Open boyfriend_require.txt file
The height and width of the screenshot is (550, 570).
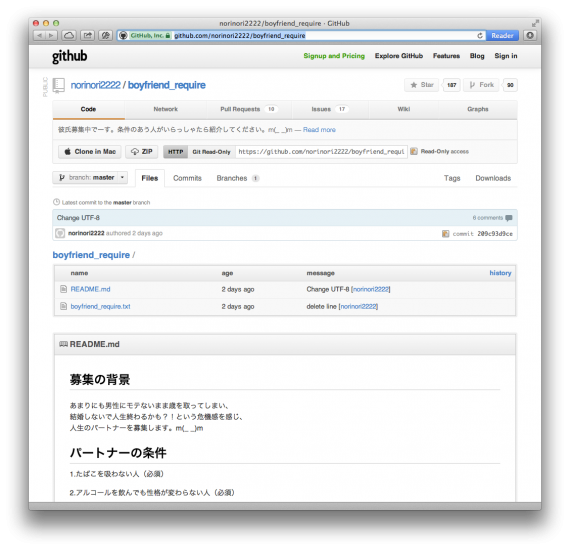pos(100,306)
